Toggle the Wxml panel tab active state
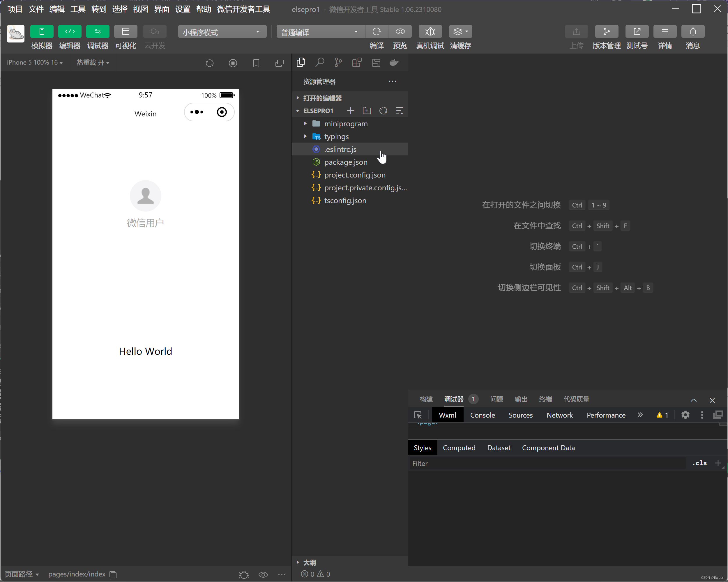The height and width of the screenshot is (582, 728). click(x=448, y=414)
